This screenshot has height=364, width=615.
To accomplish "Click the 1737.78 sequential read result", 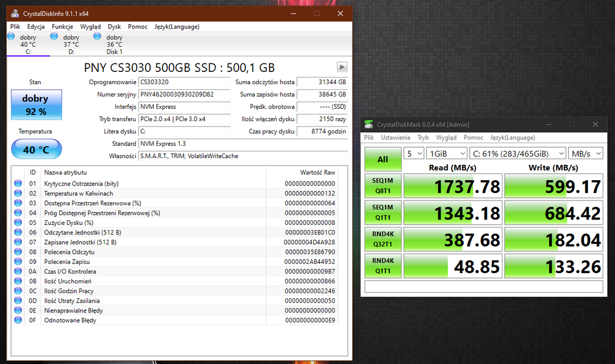I will tap(453, 186).
